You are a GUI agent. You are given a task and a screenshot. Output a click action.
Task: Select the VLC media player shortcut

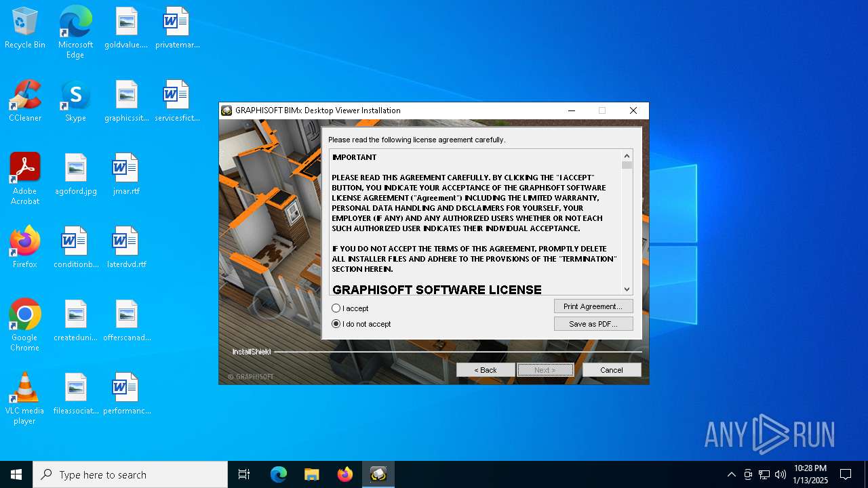point(25,398)
